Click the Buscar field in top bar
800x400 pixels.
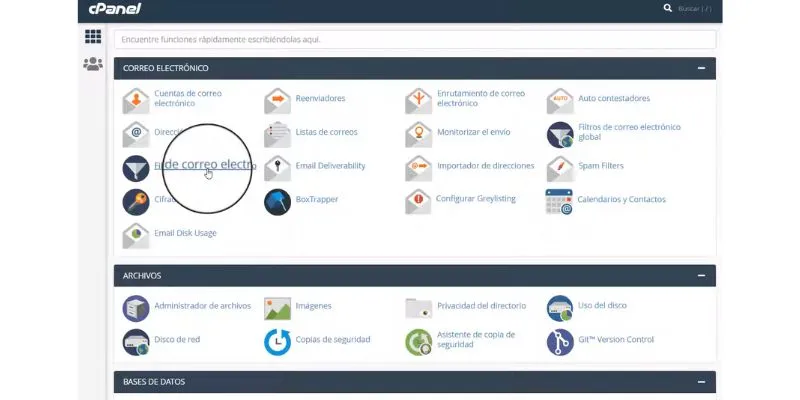point(694,9)
